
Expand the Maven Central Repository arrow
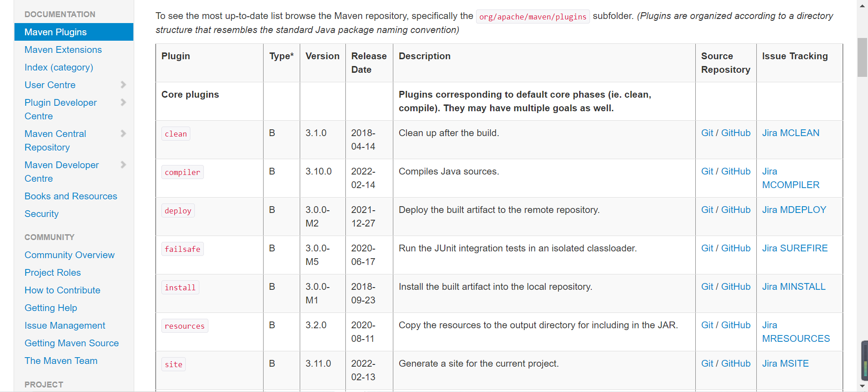click(123, 133)
